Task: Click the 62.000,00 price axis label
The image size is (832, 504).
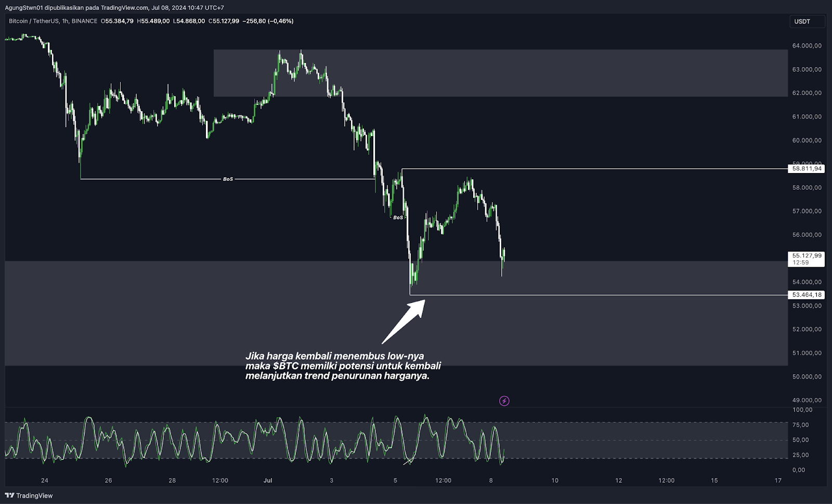Action: click(x=807, y=93)
